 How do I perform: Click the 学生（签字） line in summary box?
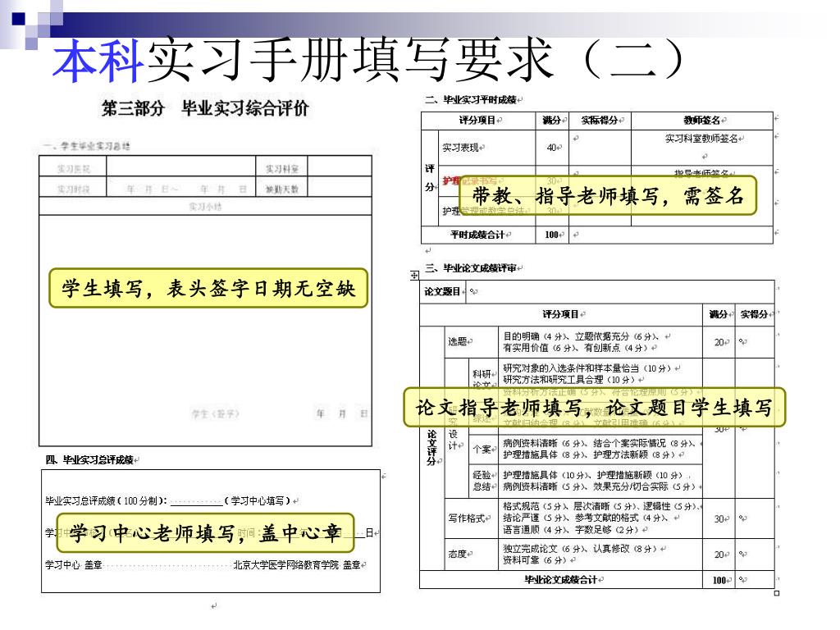216,413
